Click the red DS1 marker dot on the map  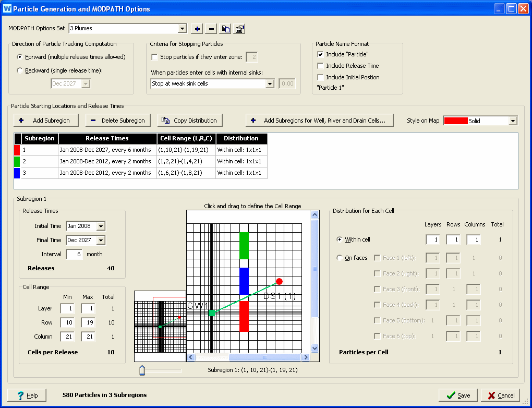click(x=279, y=281)
